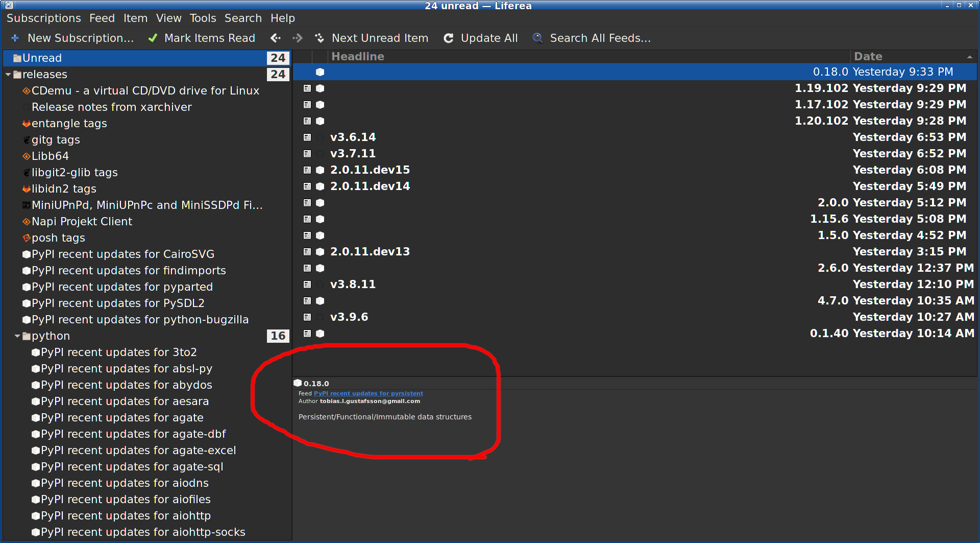The height and width of the screenshot is (543, 980).
Task: Click the posh tags feed icon
Action: point(27,238)
